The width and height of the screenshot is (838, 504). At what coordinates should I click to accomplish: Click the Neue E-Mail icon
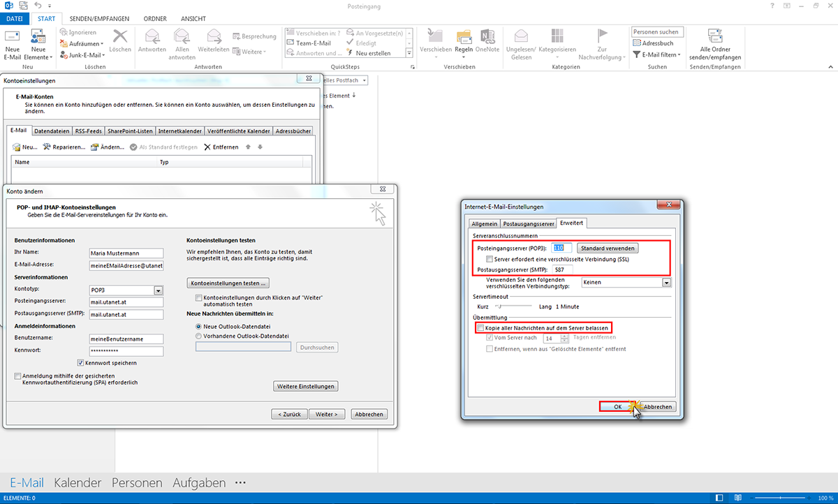point(13,36)
